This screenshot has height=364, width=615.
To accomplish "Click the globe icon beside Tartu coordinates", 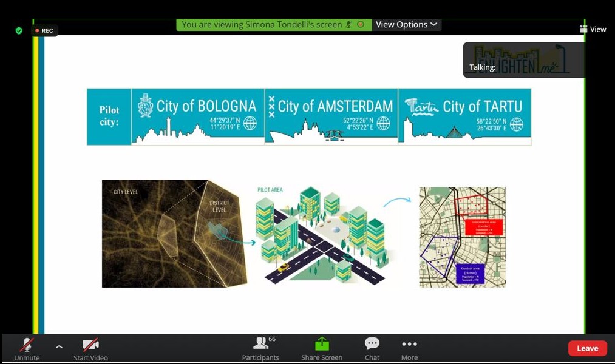I will [516, 124].
